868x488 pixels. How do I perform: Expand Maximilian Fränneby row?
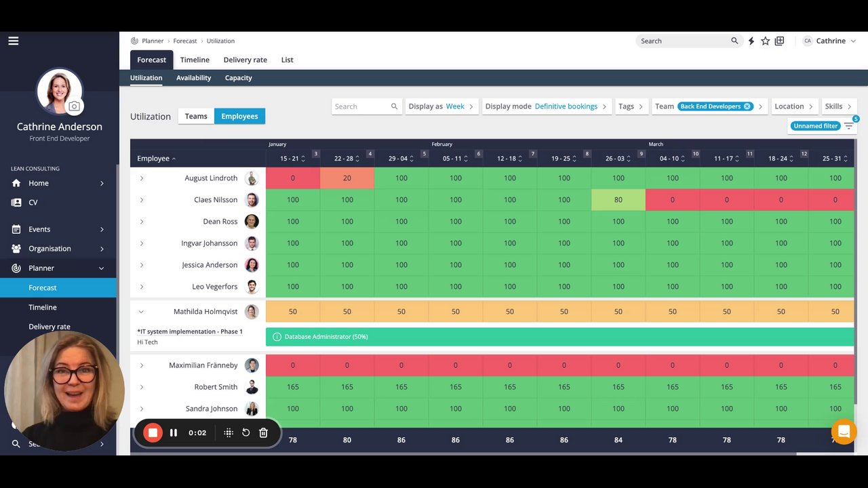tap(142, 365)
